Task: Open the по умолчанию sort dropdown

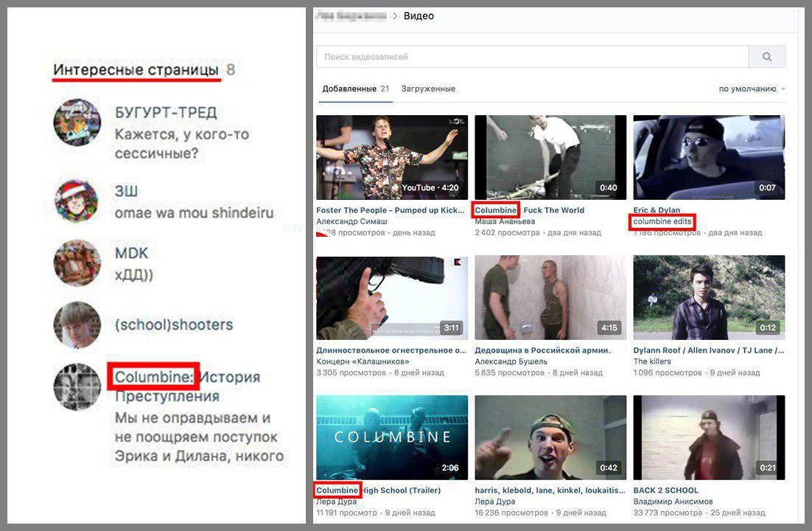Action: 752,88
